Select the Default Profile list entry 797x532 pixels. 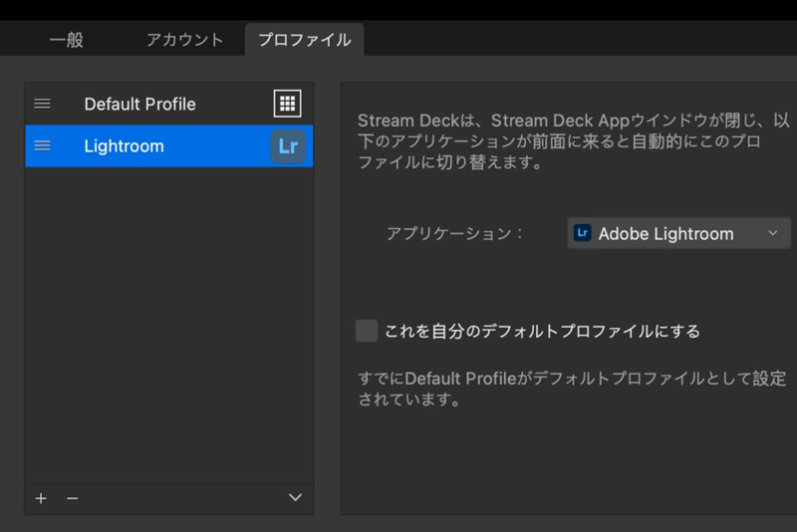click(139, 104)
